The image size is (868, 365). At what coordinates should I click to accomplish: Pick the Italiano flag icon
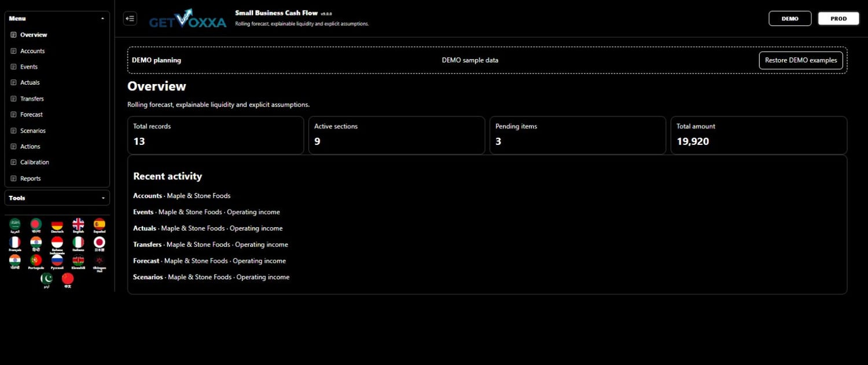78,243
